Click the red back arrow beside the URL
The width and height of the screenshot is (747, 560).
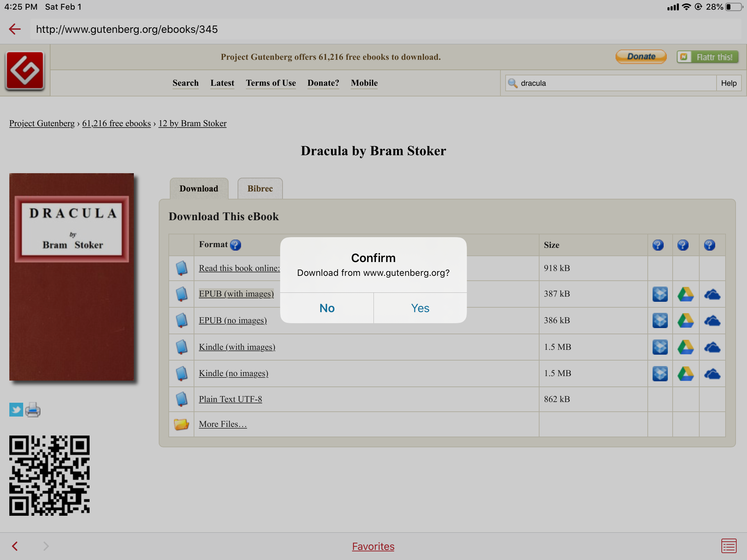click(x=15, y=29)
